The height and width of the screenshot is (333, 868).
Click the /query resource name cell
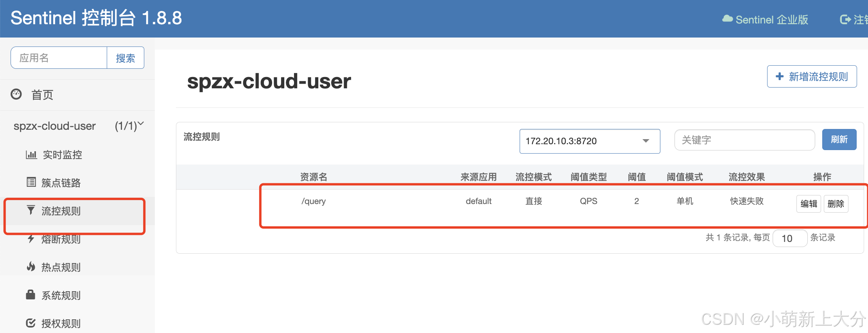(x=314, y=201)
